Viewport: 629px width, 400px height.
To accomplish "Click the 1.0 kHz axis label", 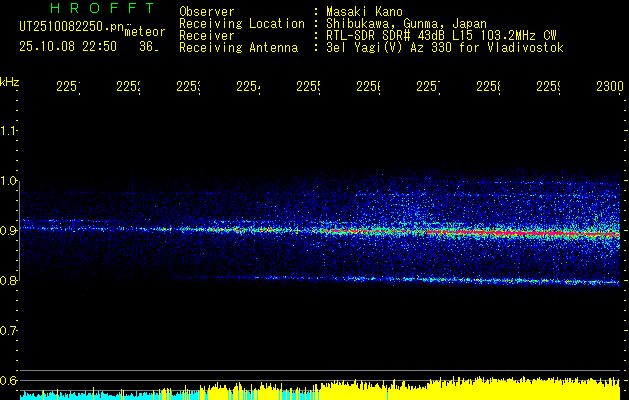I will [x=8, y=180].
